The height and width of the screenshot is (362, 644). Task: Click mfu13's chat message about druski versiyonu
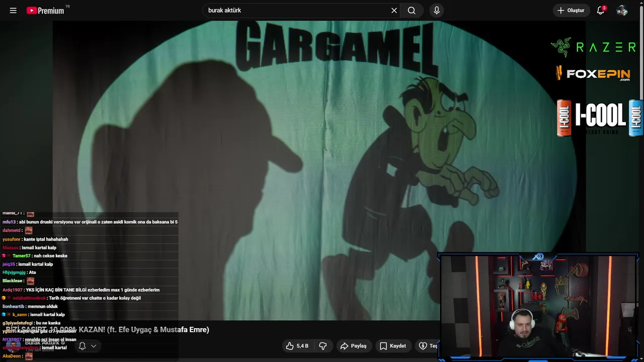pos(90,222)
